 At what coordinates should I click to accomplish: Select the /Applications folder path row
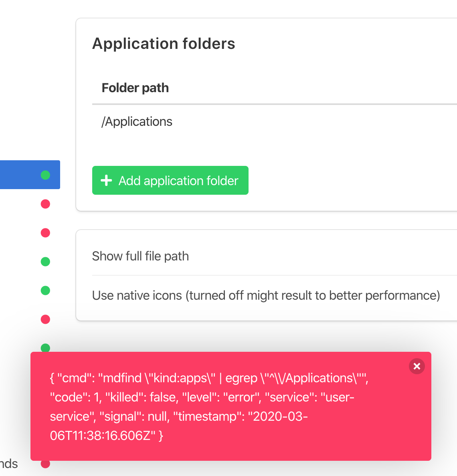pos(275,122)
